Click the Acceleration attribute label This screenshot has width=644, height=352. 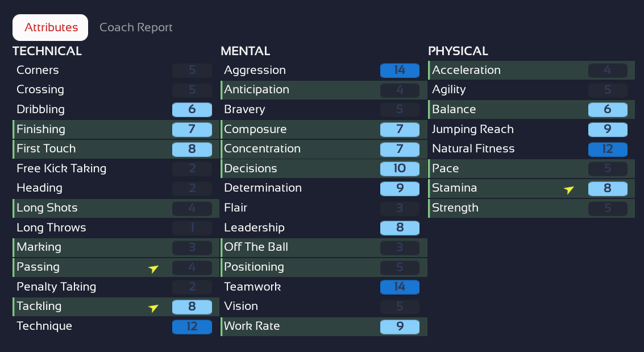coord(466,70)
